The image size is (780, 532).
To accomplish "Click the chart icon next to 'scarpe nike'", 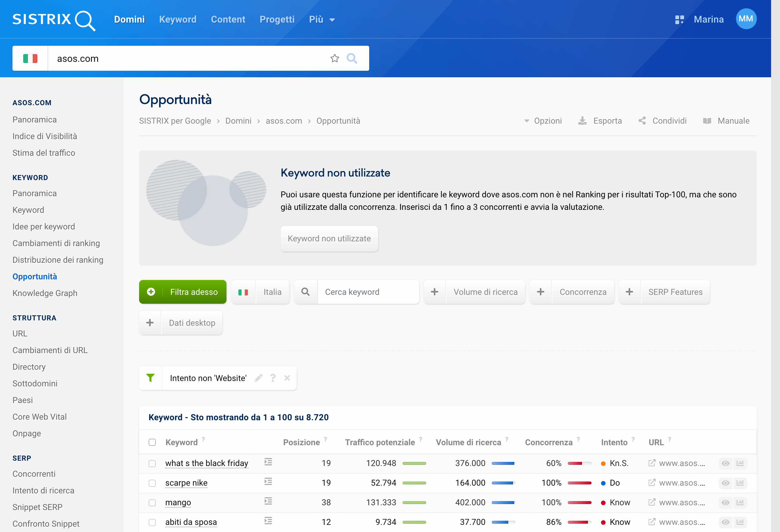I will 741,483.
